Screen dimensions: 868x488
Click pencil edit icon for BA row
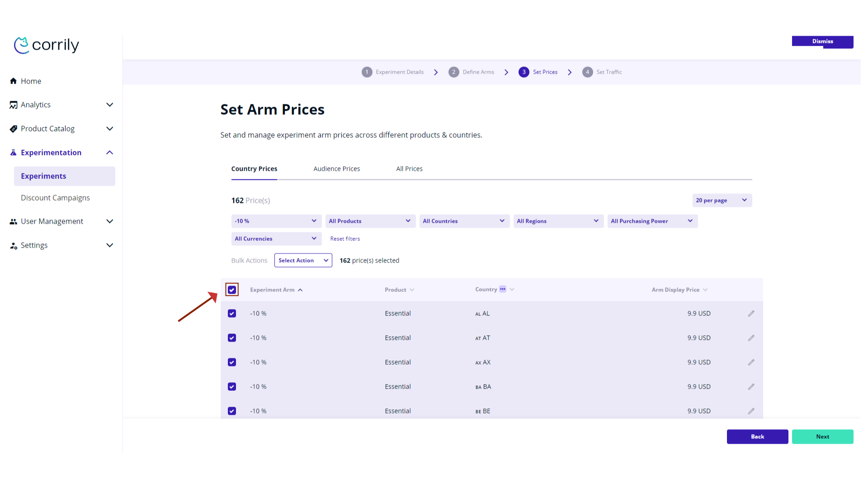click(751, 387)
